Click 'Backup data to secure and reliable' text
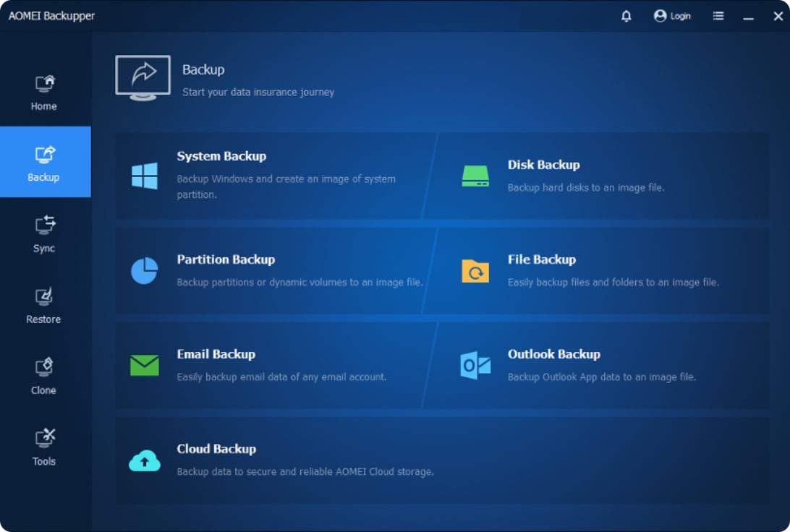The width and height of the screenshot is (790, 532). pos(305,471)
